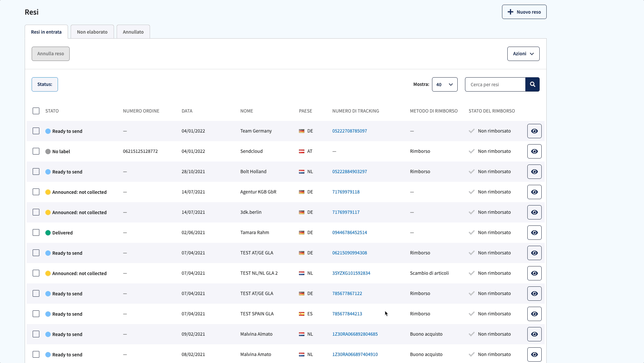Open tracking number 71769979117

pyautogui.click(x=346, y=212)
